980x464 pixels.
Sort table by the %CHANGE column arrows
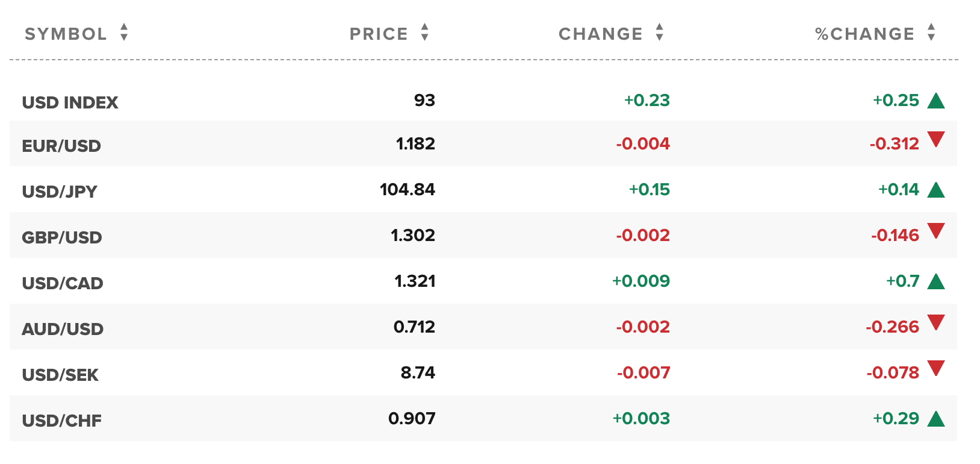tap(932, 32)
